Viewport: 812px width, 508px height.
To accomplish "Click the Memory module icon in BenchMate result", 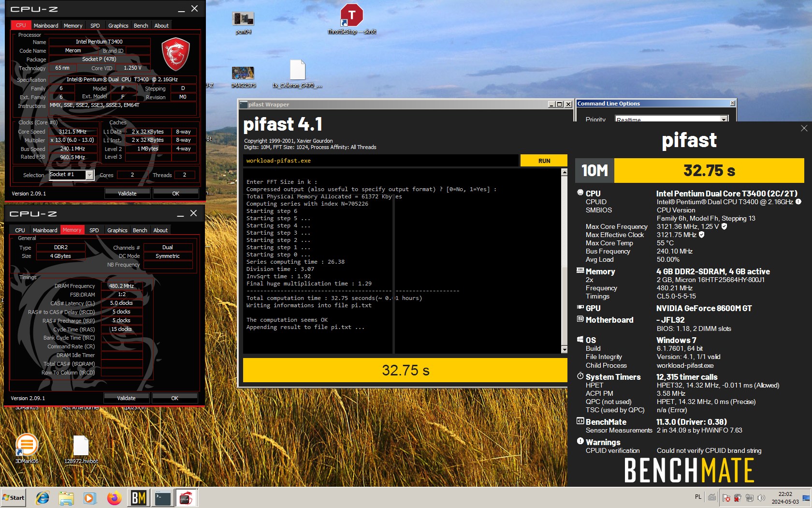I will [580, 271].
